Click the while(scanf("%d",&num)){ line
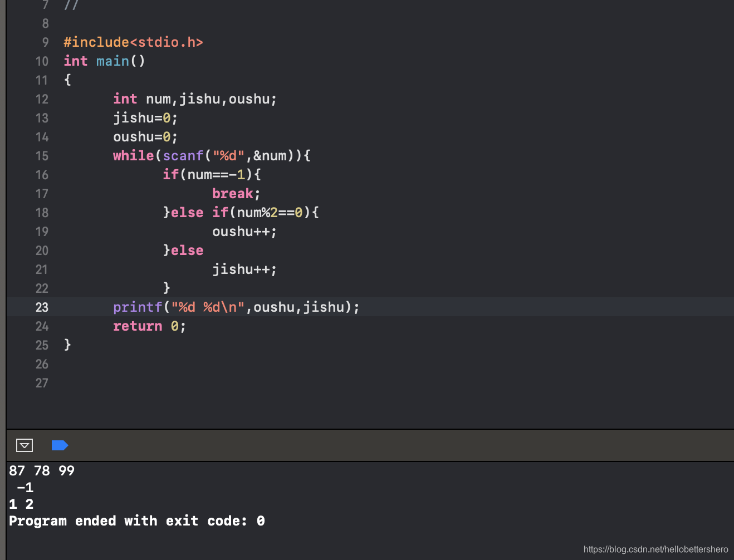The image size is (734, 560). pos(212,156)
